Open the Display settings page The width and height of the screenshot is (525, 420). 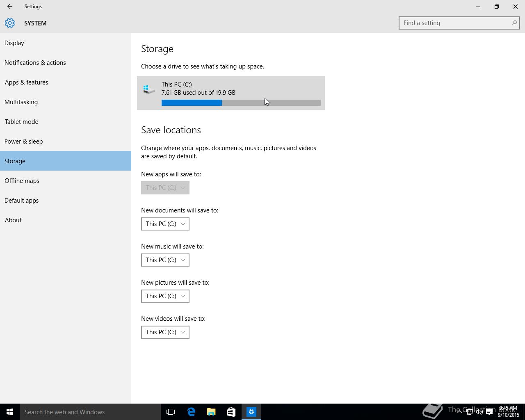(x=66, y=43)
